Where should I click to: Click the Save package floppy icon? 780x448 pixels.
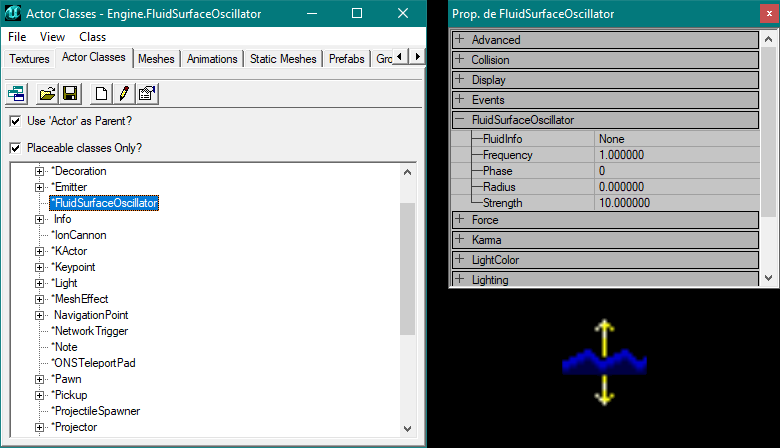(70, 93)
